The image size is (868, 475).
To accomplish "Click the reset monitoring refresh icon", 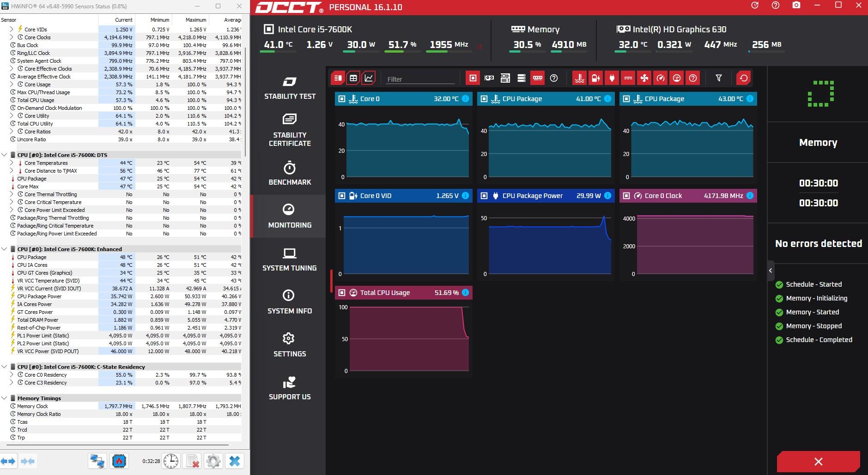I will click(743, 78).
